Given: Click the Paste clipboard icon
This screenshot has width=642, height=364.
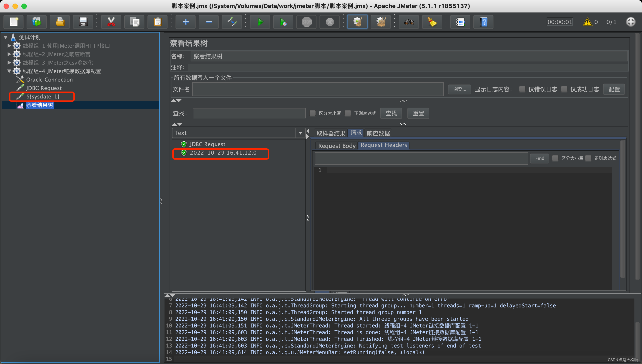Looking at the screenshot, I should click(158, 22).
